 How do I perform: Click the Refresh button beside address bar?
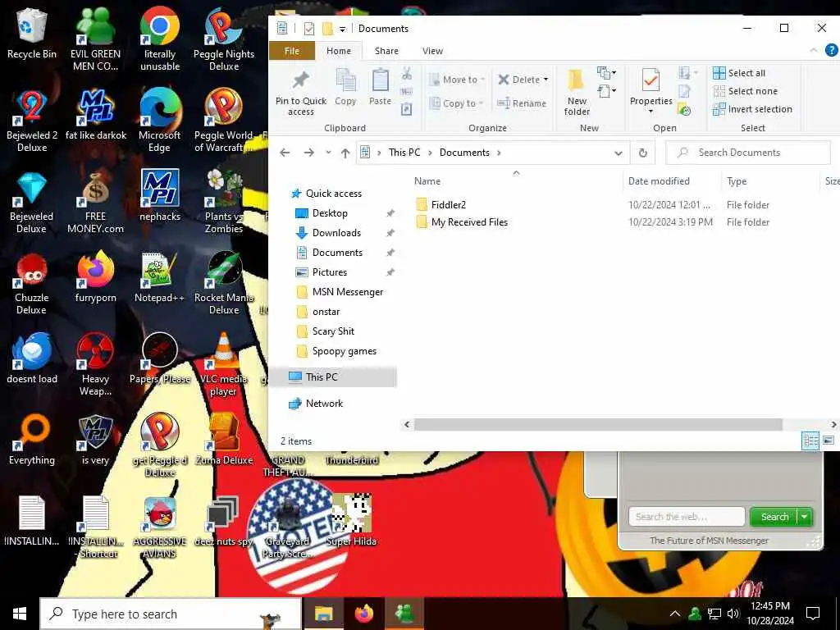643,153
